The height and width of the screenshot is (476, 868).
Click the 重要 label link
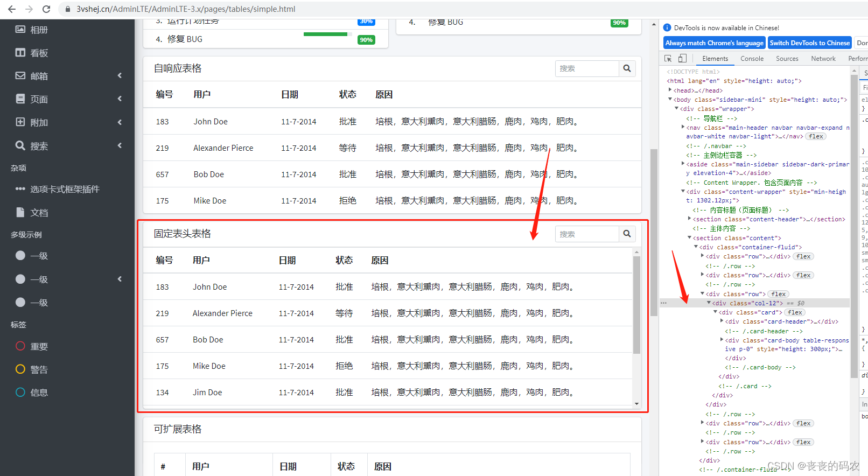[x=67, y=346]
